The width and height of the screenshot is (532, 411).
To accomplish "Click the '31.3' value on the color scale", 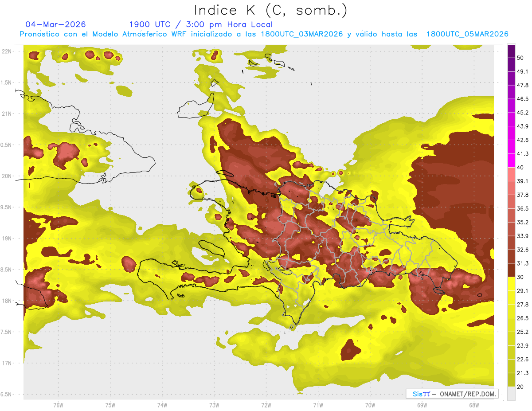I will pos(523,263).
